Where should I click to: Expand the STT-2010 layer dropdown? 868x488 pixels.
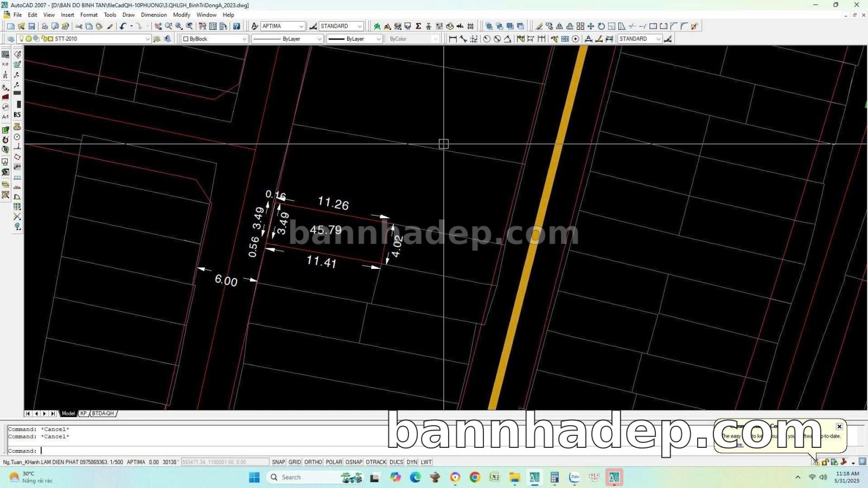147,39
